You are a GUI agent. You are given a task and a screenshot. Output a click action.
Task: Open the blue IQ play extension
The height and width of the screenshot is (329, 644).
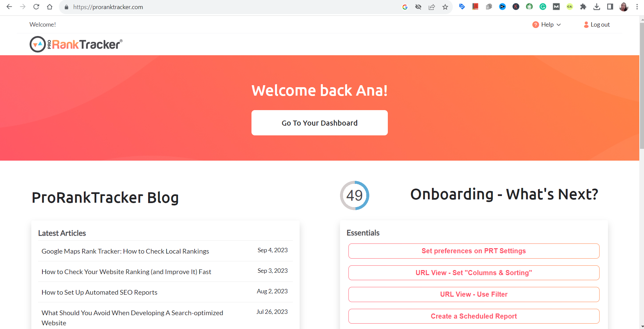[x=502, y=6]
